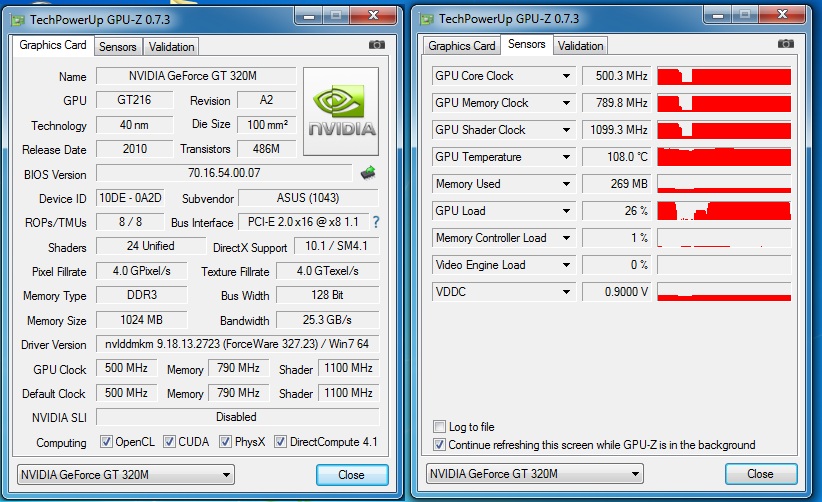Viewport: 822px width, 502px height.
Task: Toggle the CUDA checkbox
Action: (x=169, y=442)
